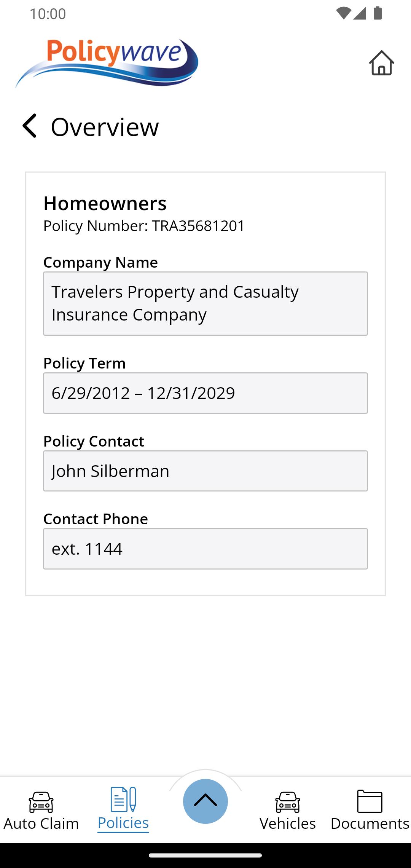Viewport: 411px width, 868px height.
Task: Select the Policies tab label
Action: pos(123,823)
